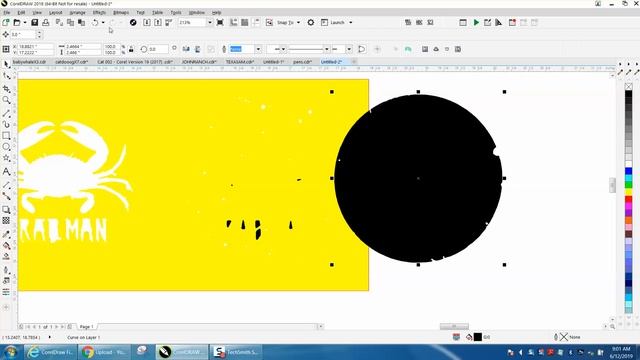Toggle the Lock ratio padlock
Viewport: 640px width, 360px height.
tap(131, 49)
